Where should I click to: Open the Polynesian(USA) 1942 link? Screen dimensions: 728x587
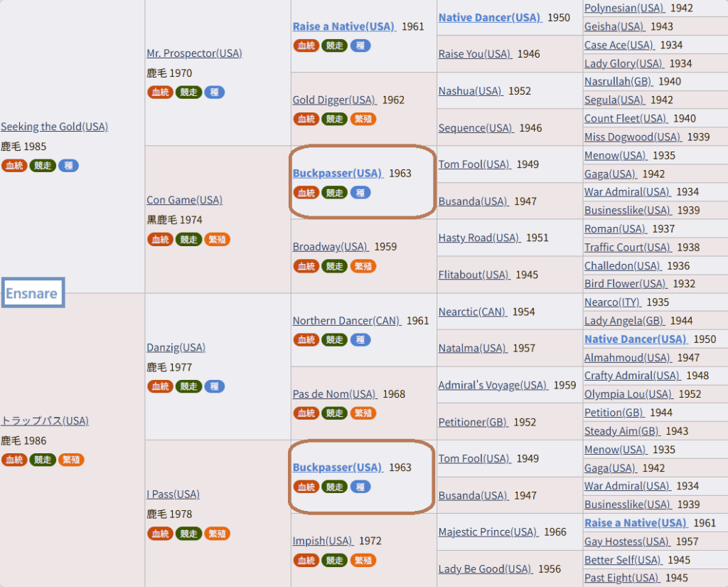pyautogui.click(x=624, y=8)
